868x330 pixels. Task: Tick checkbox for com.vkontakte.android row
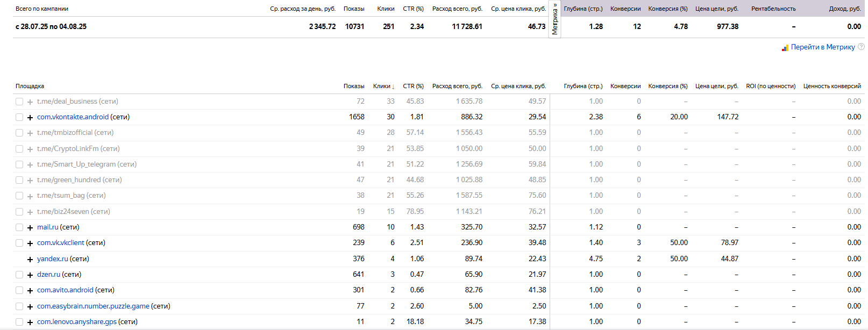click(19, 117)
